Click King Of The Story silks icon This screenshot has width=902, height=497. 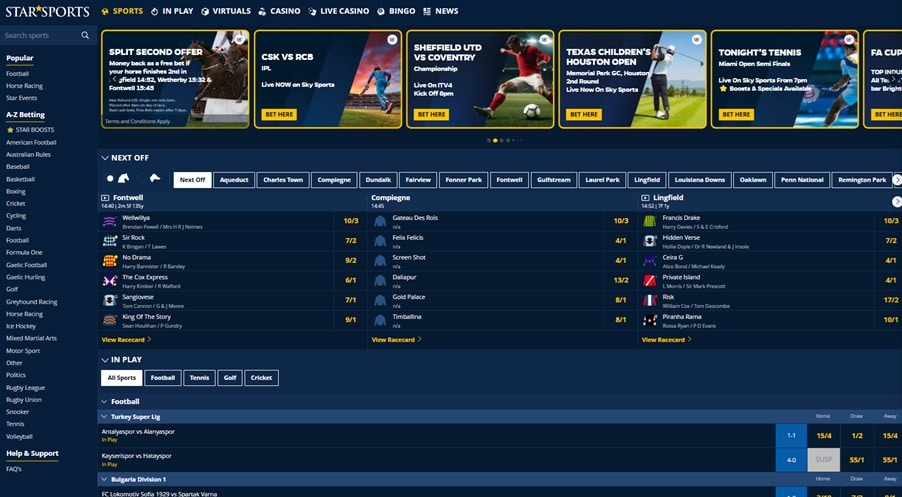(x=110, y=320)
